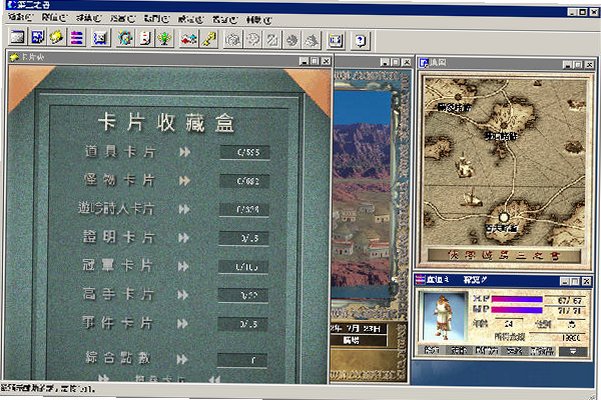
Task: Expand the 證明卡片 double arrow
Action: coord(184,238)
